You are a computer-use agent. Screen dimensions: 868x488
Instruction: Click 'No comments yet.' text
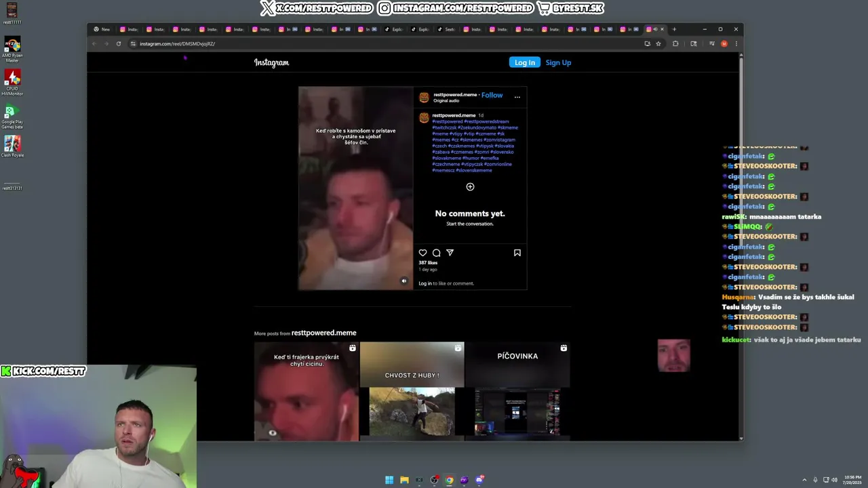click(x=470, y=213)
